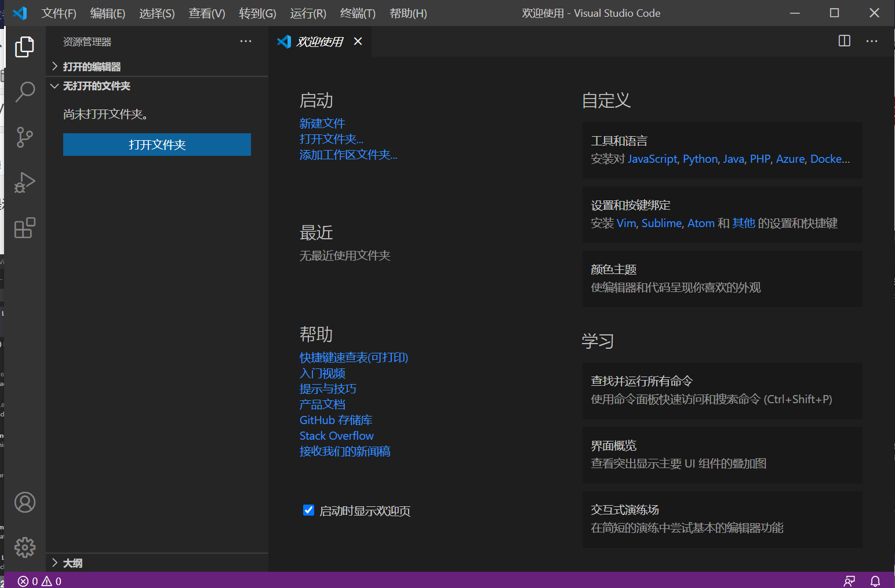Maximize the Visual Studio Code window
The height and width of the screenshot is (588, 895).
coord(834,13)
